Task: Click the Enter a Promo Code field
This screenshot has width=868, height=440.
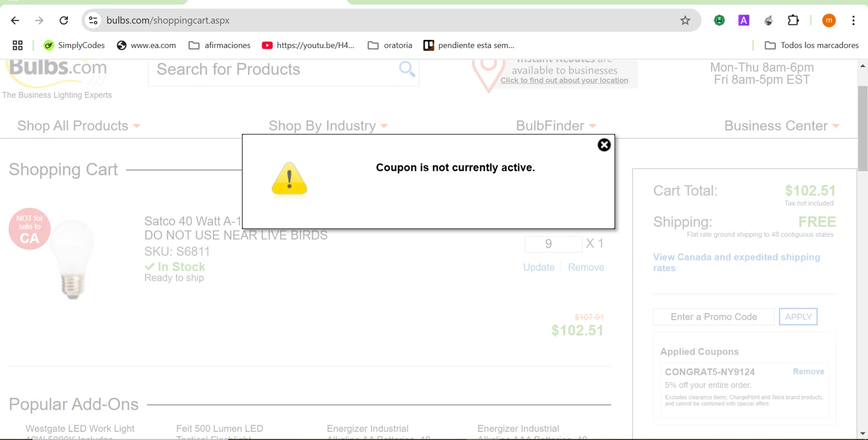Action: click(713, 317)
